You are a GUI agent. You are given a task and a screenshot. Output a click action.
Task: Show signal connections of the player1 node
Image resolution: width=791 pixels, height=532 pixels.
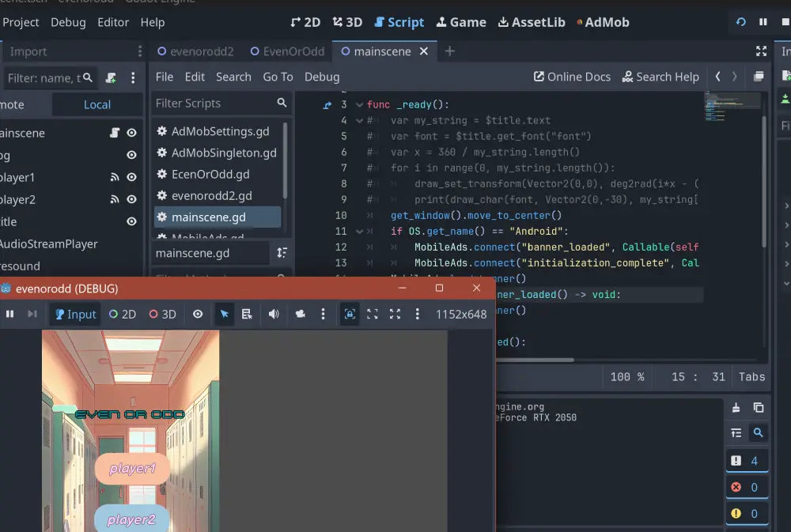tap(115, 177)
